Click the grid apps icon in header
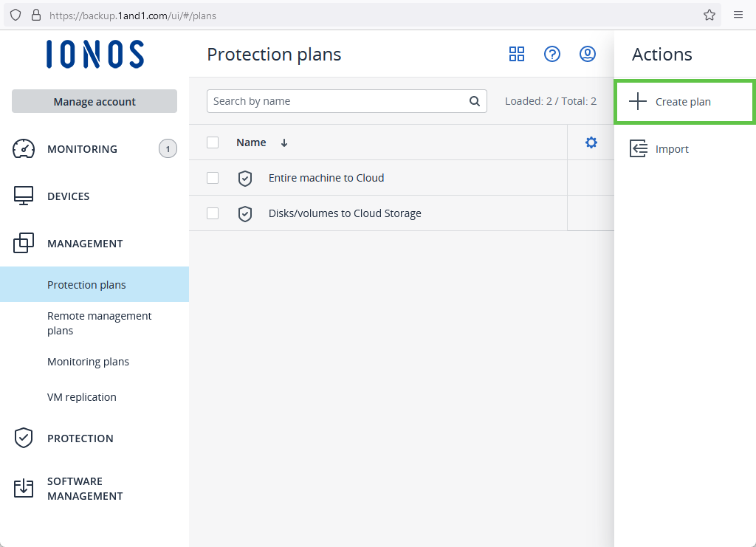 coord(517,54)
